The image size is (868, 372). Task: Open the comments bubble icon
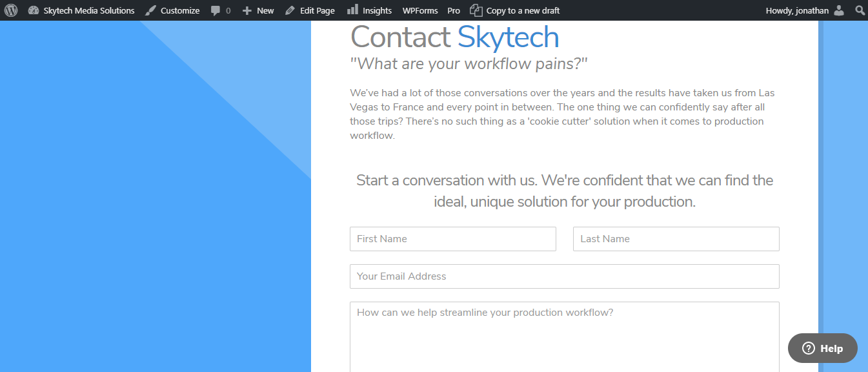[216, 10]
